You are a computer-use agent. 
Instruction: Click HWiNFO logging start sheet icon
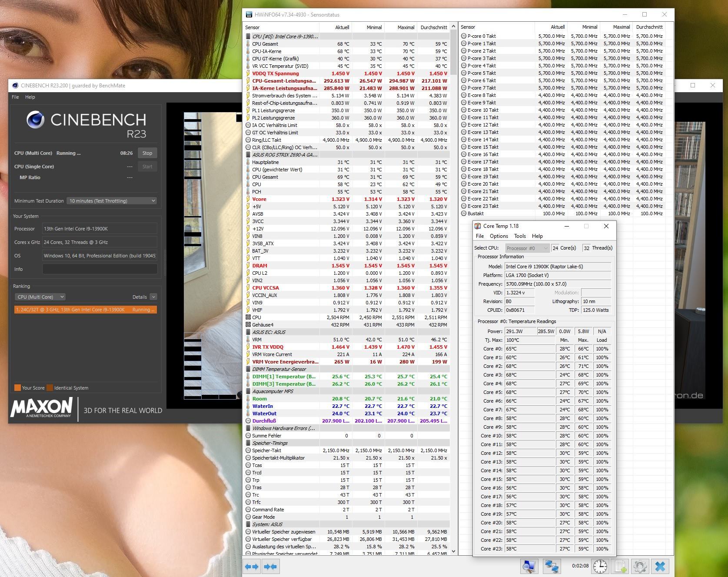tap(620, 566)
